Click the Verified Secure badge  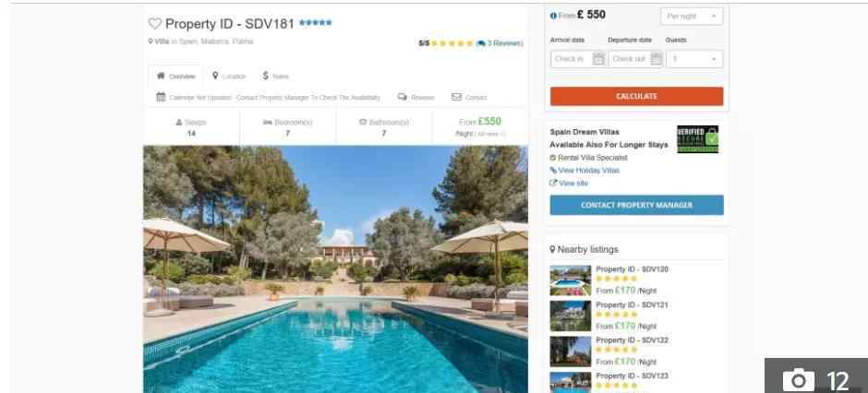click(x=697, y=139)
